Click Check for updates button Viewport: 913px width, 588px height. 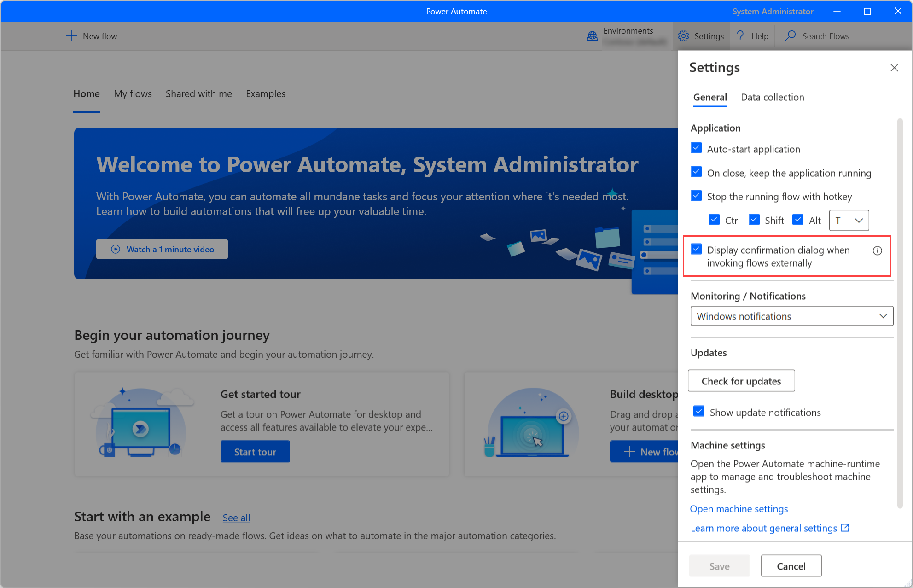click(x=742, y=381)
